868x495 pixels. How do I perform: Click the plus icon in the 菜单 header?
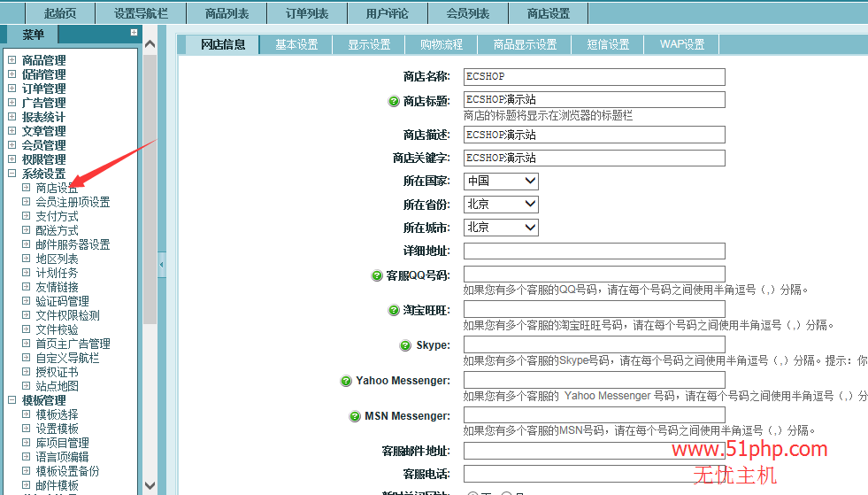tap(134, 33)
